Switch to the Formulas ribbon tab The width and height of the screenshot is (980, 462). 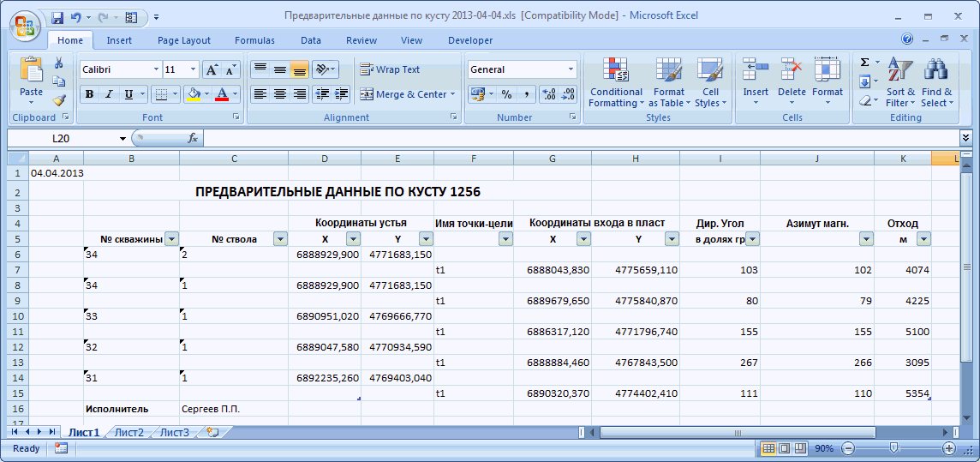254,40
